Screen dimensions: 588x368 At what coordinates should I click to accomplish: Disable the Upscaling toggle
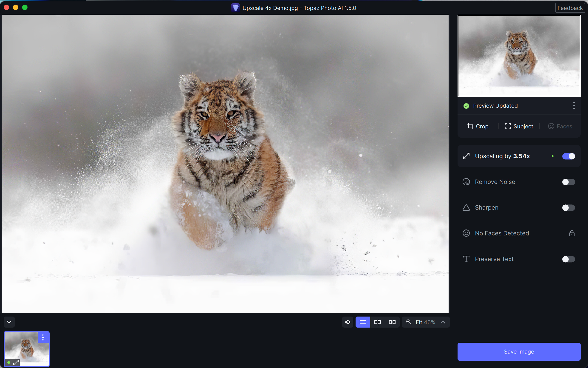click(568, 156)
